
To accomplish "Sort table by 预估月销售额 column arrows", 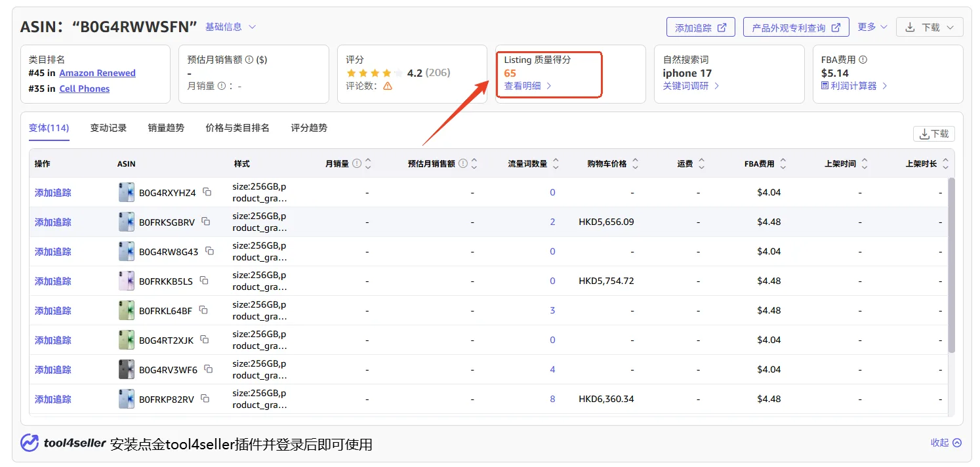I will tap(474, 163).
